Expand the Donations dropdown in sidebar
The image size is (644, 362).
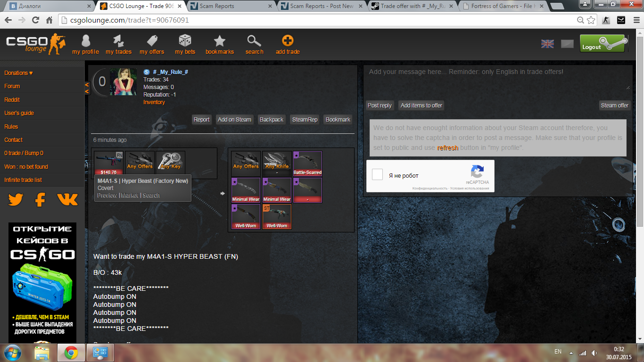click(x=18, y=73)
